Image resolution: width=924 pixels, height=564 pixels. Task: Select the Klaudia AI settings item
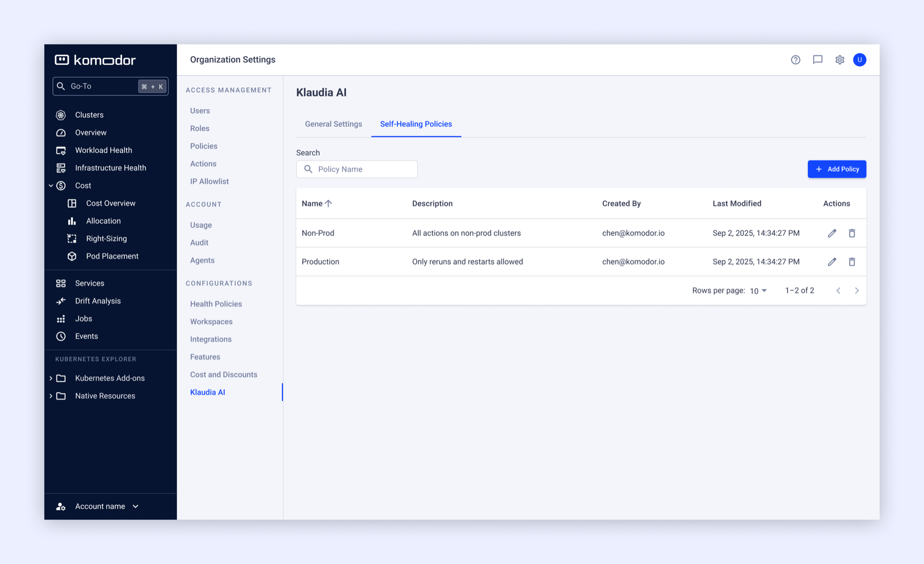click(208, 393)
